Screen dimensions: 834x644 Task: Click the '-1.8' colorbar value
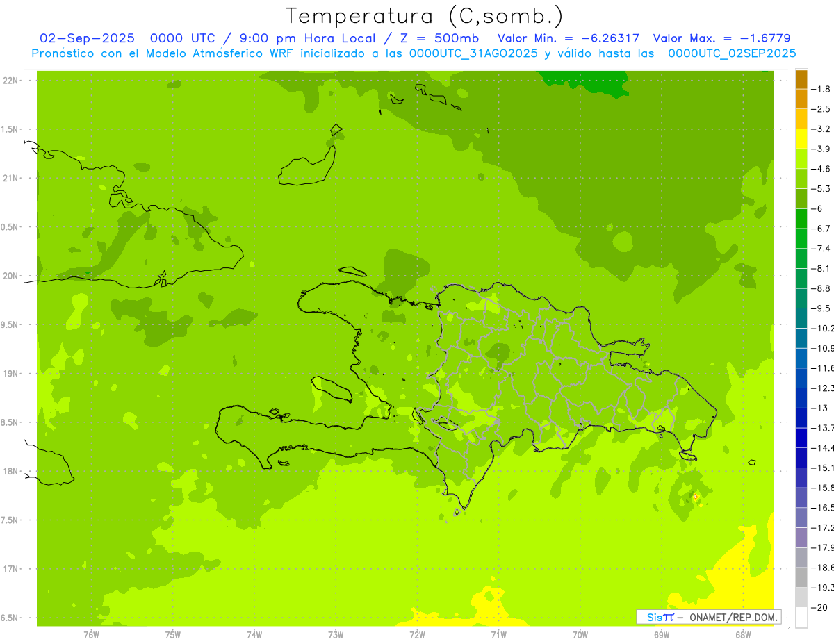click(x=822, y=89)
